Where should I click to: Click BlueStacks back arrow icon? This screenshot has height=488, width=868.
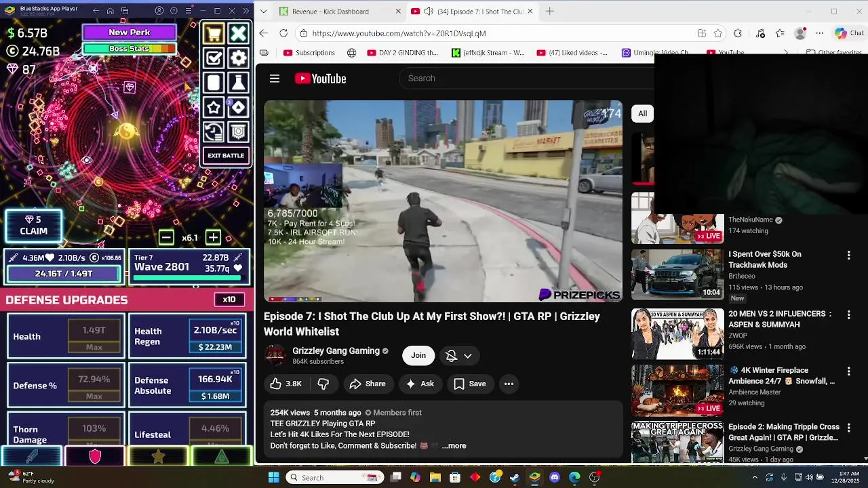[x=96, y=11]
